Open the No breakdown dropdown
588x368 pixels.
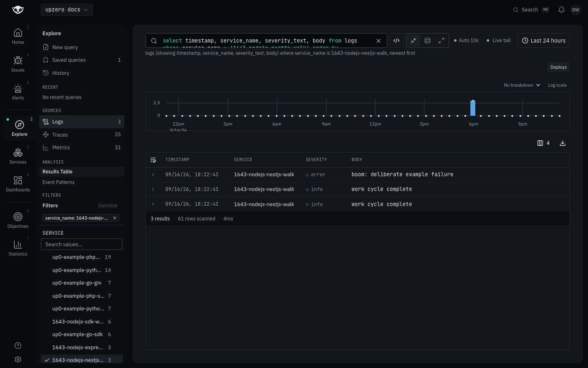(522, 85)
